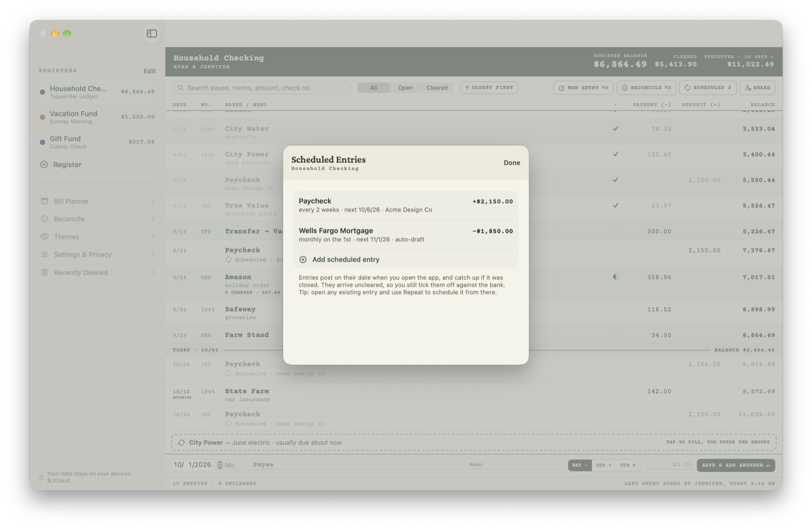Toggle cleared checkmark on City Power row
This screenshot has height=529, width=812.
(x=616, y=154)
